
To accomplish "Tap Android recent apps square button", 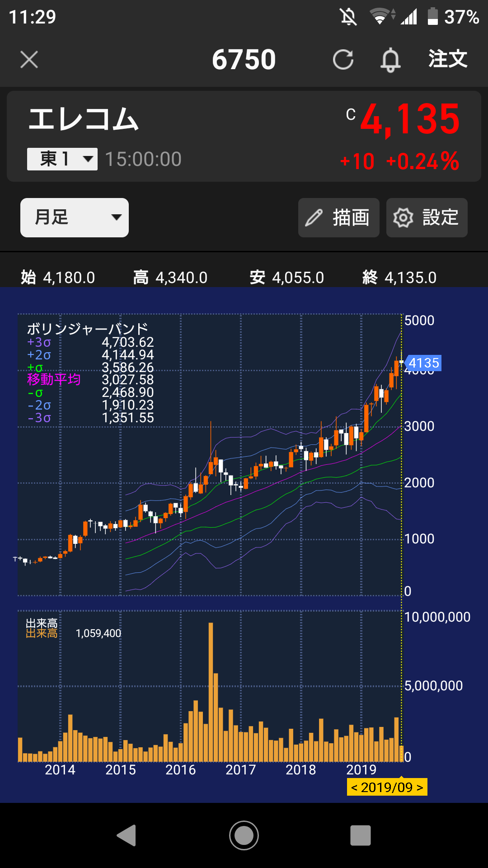I will click(361, 835).
